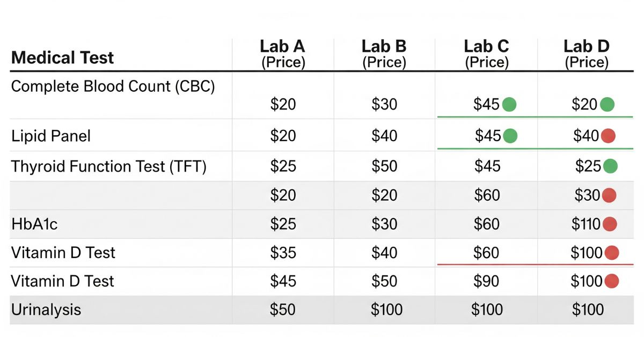The height and width of the screenshot is (337, 644).
Task: Click red dot in the HbA1c row
Action: point(610,224)
